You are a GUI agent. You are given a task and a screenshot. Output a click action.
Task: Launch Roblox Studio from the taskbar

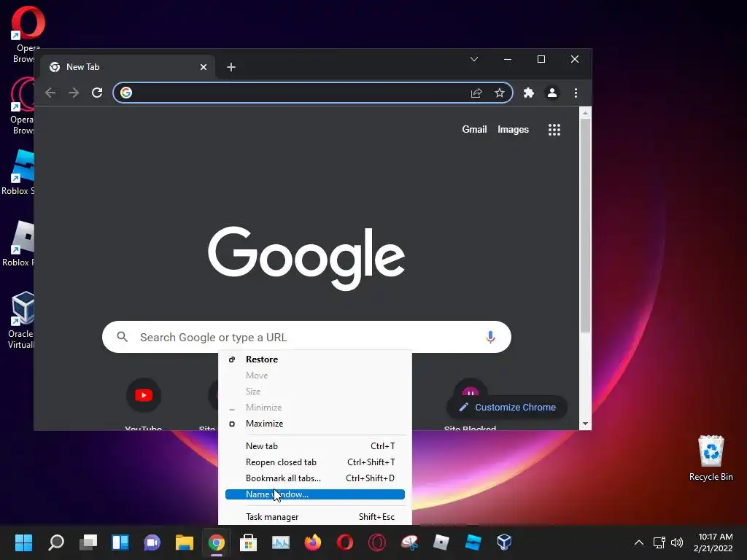click(x=473, y=542)
